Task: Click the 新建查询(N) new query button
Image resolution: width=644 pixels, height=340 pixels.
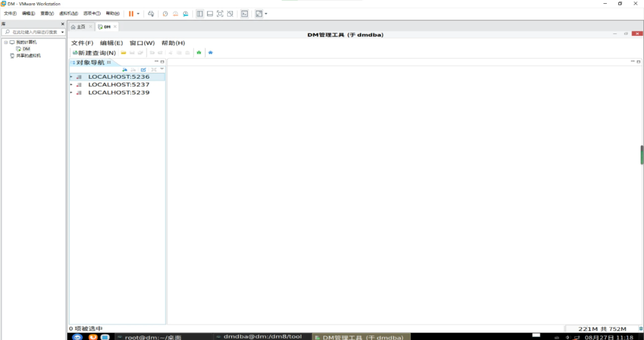Action: pyautogui.click(x=94, y=53)
